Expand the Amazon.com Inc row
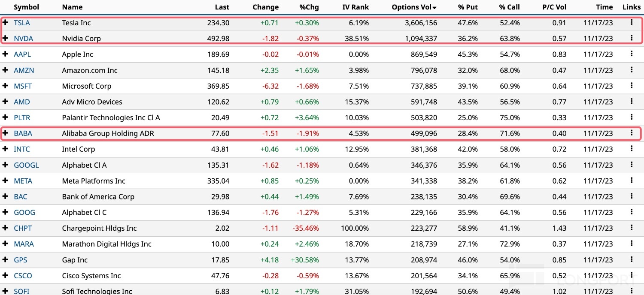 5,70
